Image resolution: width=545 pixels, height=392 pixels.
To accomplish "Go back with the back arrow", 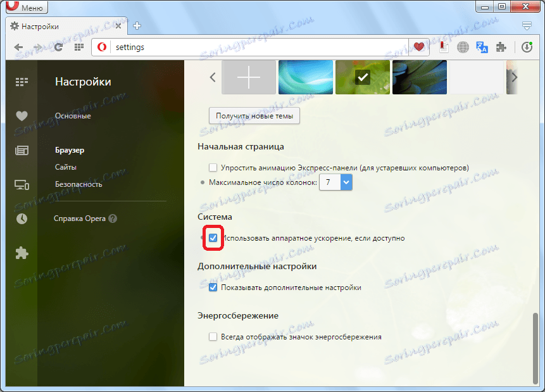I will pyautogui.click(x=19, y=47).
